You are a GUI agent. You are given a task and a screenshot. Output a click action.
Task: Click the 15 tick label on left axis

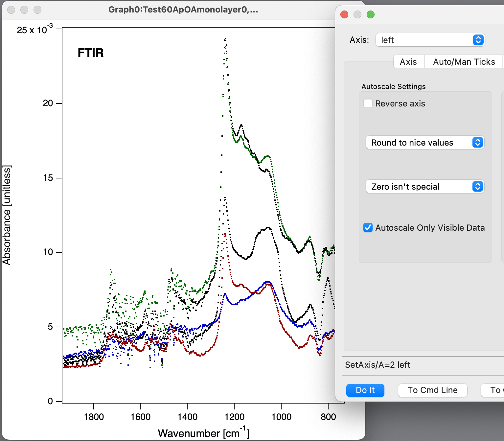pyautogui.click(x=48, y=178)
